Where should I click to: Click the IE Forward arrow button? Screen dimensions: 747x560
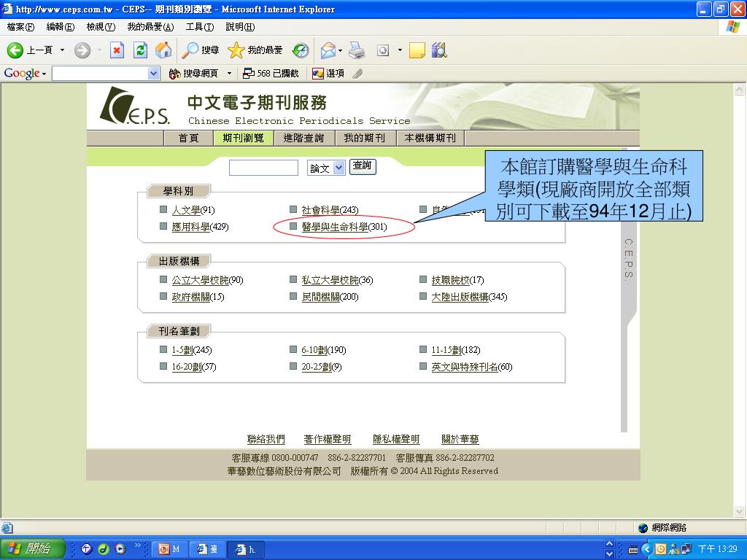(82, 50)
